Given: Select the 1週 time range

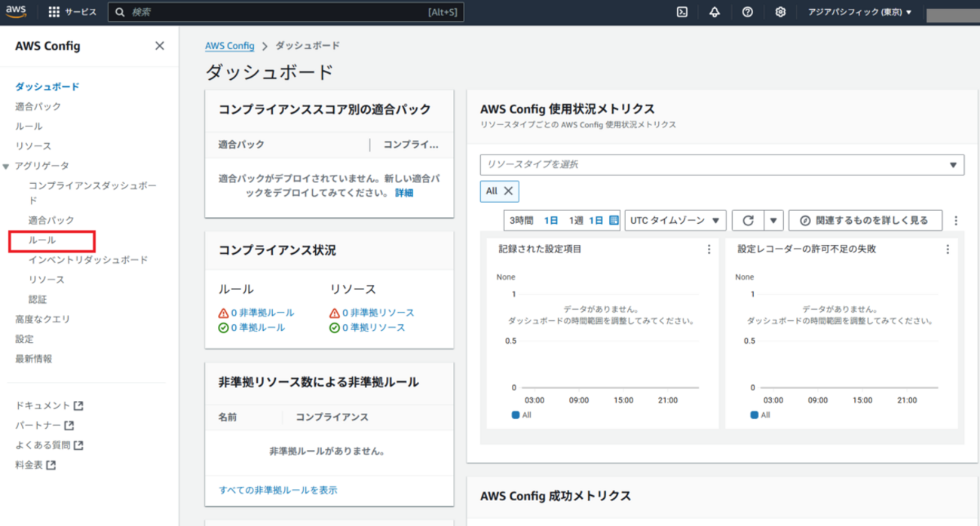Looking at the screenshot, I should (x=576, y=220).
